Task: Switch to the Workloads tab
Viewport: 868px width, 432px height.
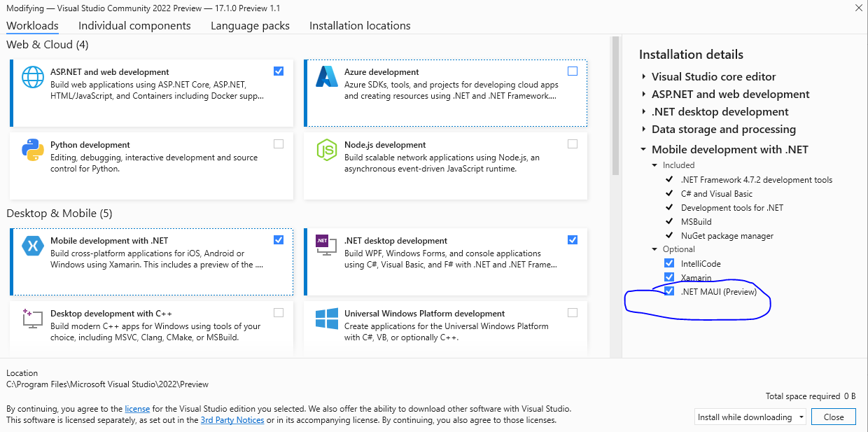Action: coord(32,25)
